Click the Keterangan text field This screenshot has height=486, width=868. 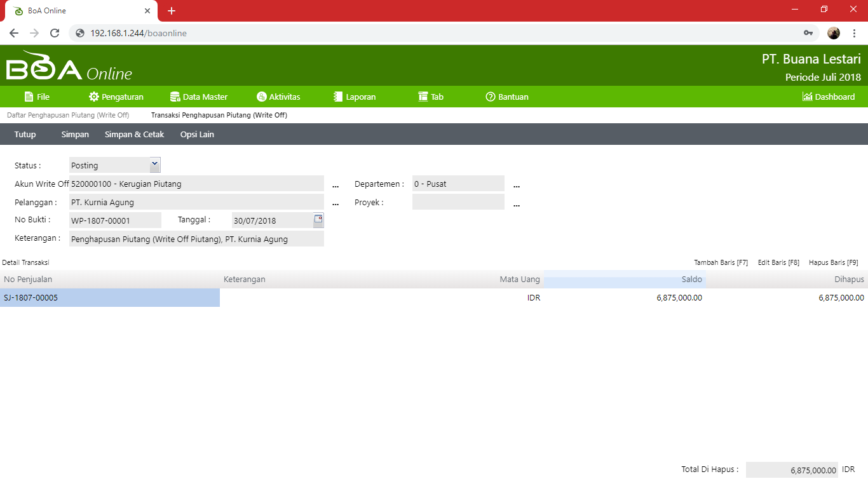coord(196,239)
